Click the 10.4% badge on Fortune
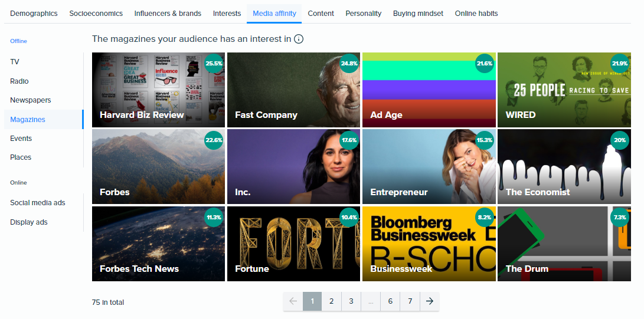 point(349,218)
